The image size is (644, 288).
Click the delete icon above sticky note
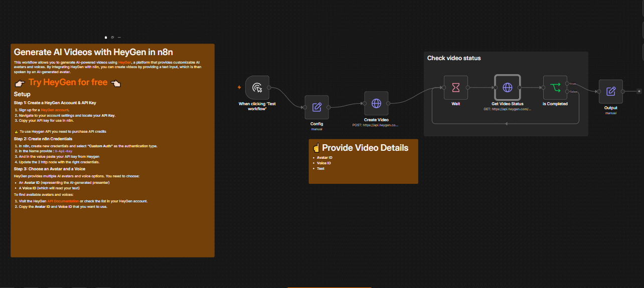[x=105, y=37]
